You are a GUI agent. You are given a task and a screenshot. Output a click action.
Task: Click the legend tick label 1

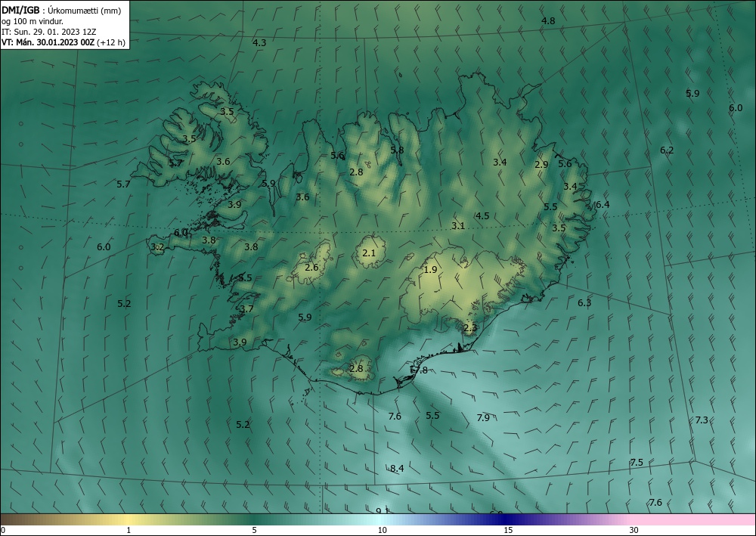[x=129, y=530]
